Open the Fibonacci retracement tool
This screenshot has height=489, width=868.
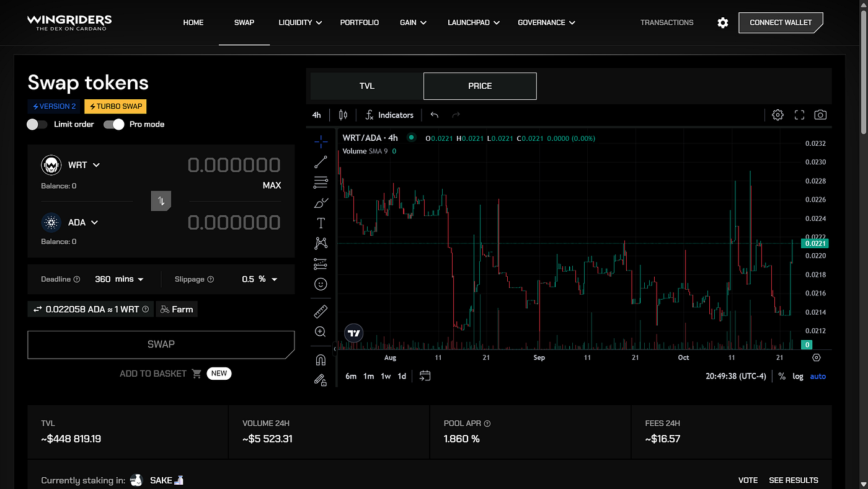pos(321,182)
